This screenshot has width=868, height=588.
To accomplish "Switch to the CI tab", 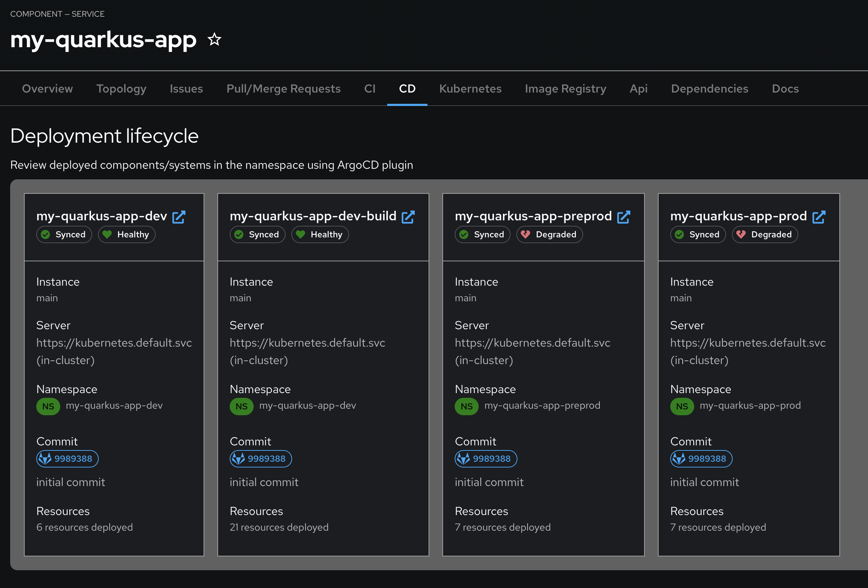I will (x=370, y=89).
